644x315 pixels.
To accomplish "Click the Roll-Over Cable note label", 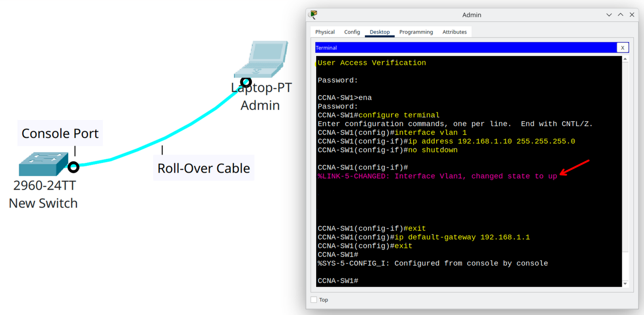I will click(x=203, y=168).
